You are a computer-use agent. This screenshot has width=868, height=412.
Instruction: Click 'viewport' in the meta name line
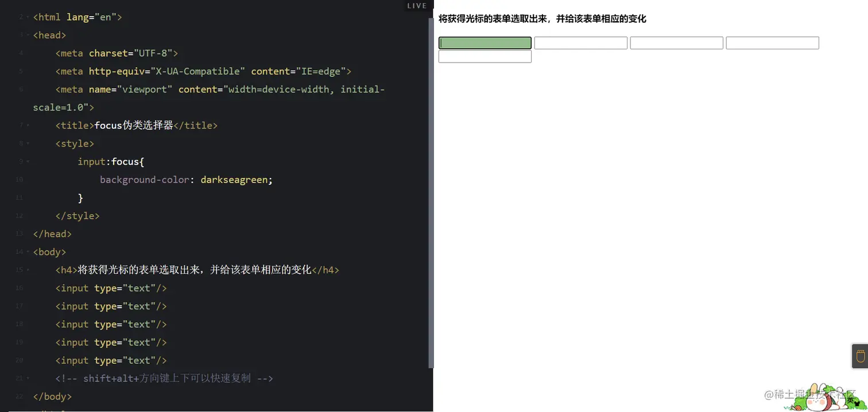coord(145,90)
